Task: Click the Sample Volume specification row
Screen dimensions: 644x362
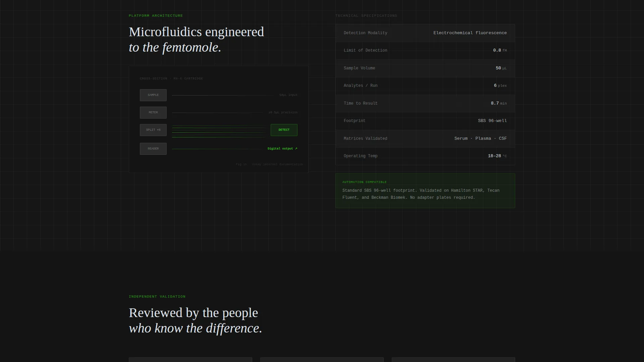Action: tap(425, 68)
